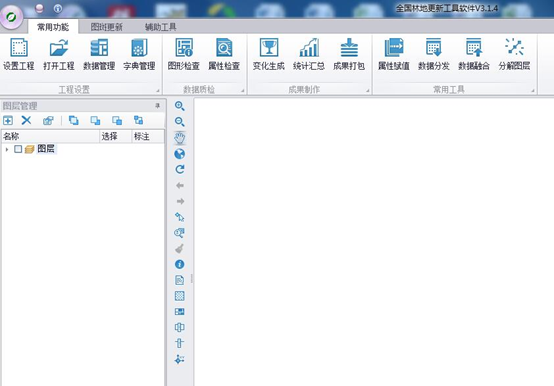
Task: Select the zoom in magnifier tool
Action: tap(179, 106)
